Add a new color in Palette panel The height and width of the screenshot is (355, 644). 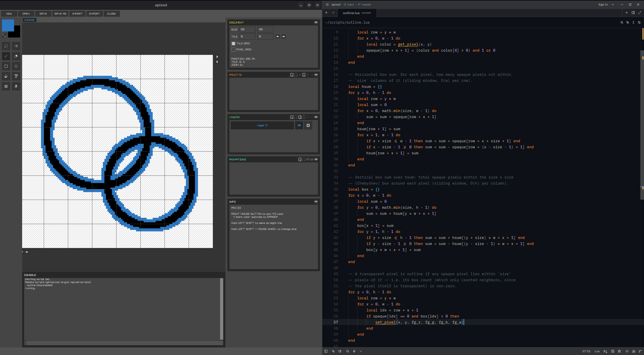(292, 75)
